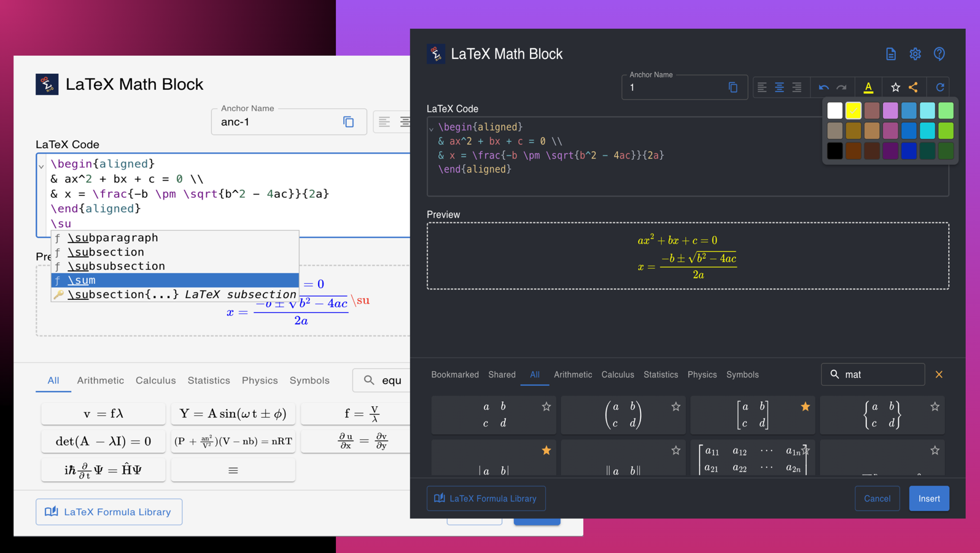Share formula with orange share icon
Viewport: 980px width, 553px height.
913,87
